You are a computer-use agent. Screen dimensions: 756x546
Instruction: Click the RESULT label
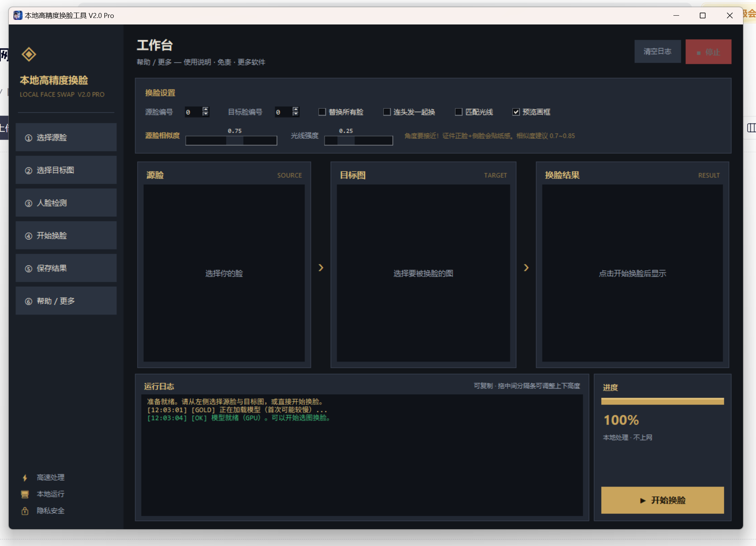709,175
